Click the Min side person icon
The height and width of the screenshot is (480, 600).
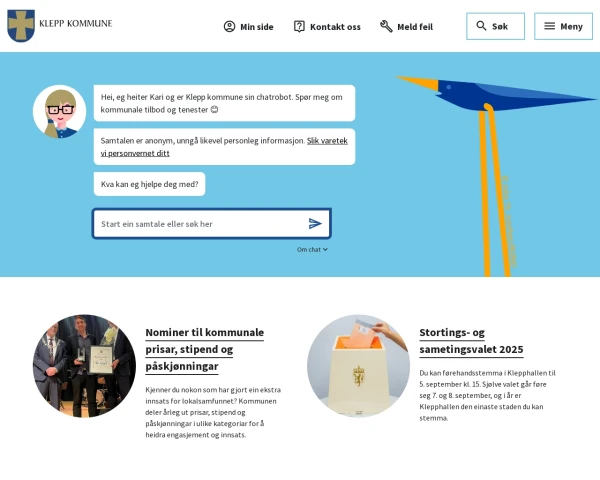point(229,27)
